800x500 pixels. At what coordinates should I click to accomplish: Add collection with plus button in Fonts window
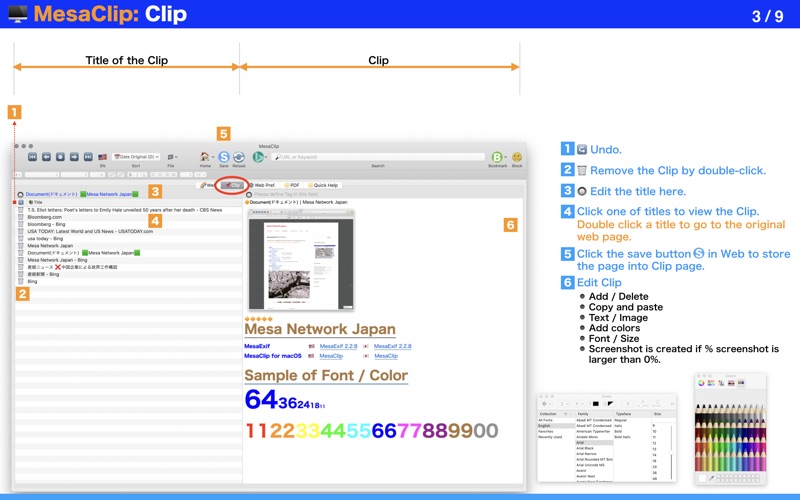coord(565,414)
